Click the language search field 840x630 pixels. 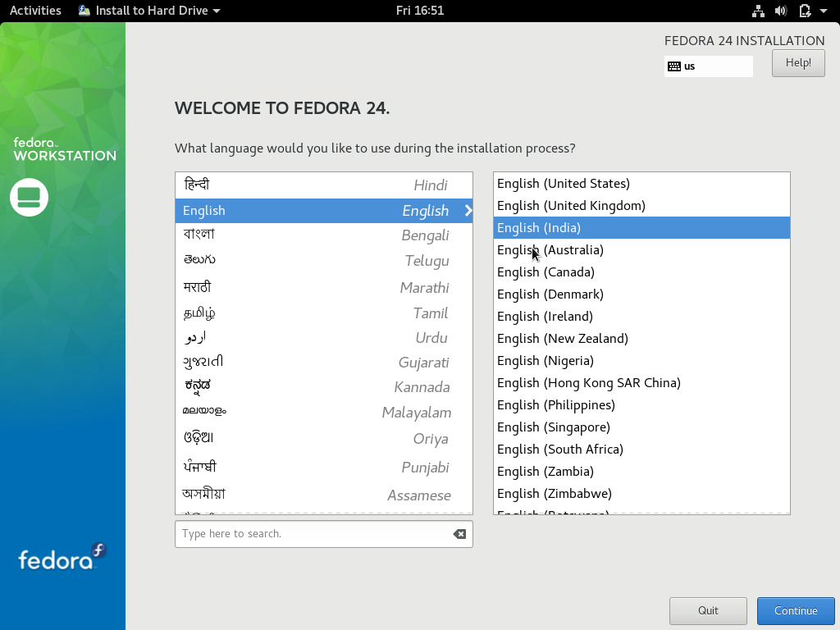click(x=323, y=534)
